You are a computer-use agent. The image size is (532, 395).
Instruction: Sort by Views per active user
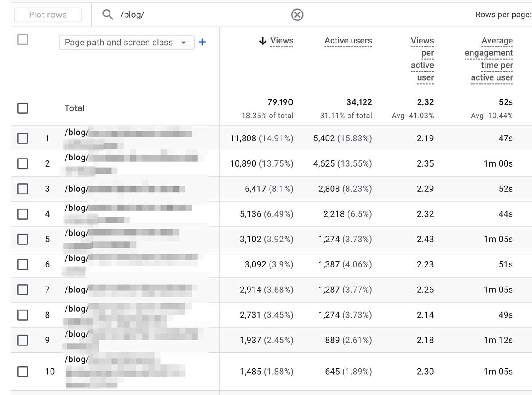pyautogui.click(x=422, y=58)
